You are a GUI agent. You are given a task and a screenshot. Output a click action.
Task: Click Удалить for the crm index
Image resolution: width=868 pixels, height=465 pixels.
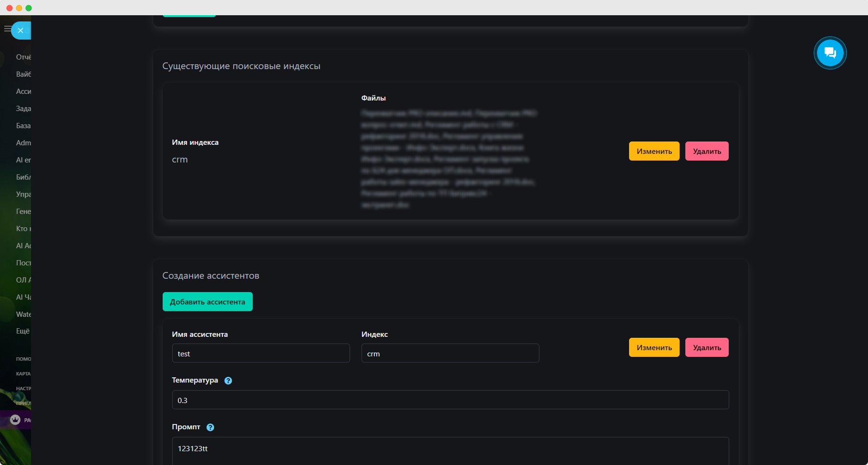click(707, 151)
